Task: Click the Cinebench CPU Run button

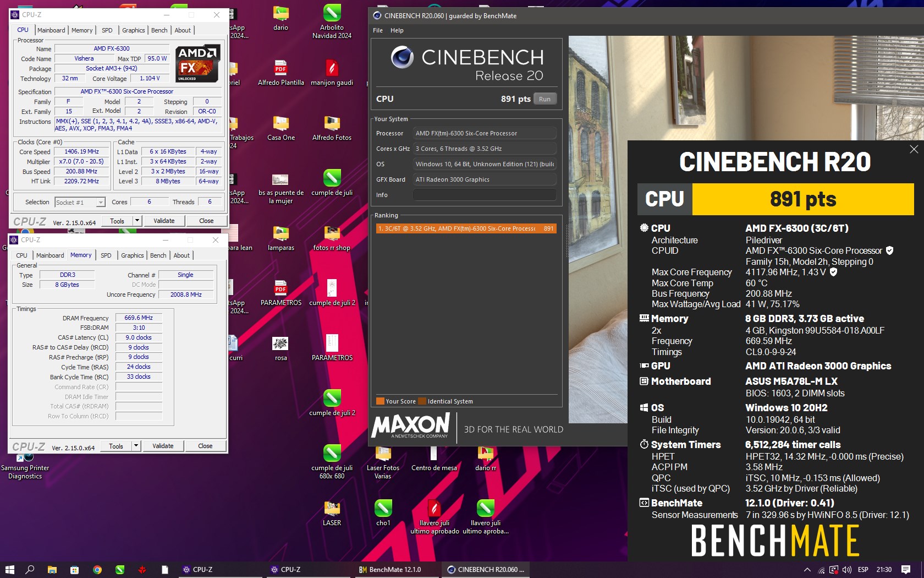Action: [x=544, y=99]
